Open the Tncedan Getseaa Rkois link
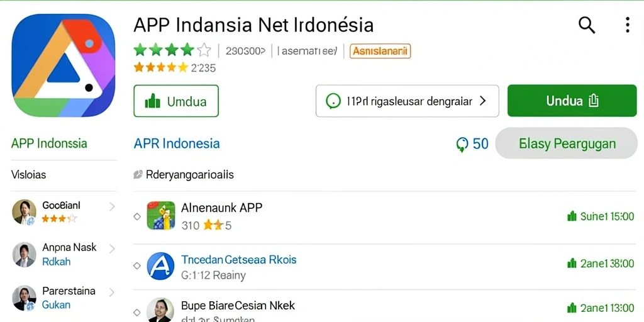Viewport: 644px width, 322px height. [238, 260]
